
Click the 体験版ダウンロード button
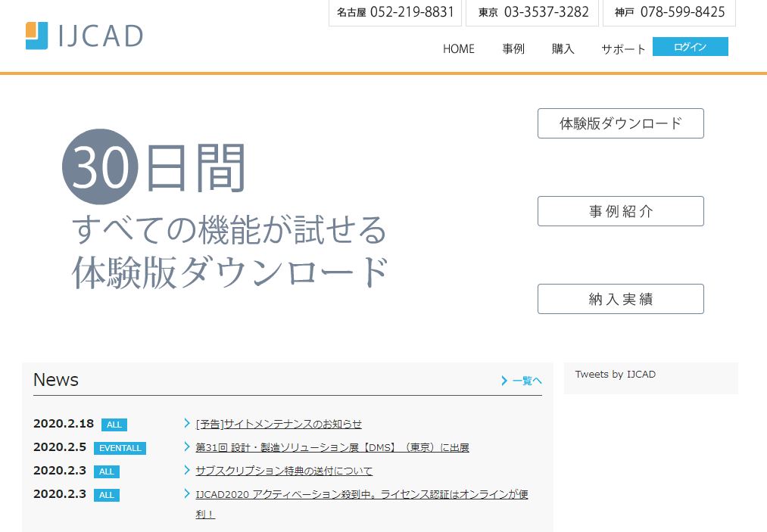[620, 123]
